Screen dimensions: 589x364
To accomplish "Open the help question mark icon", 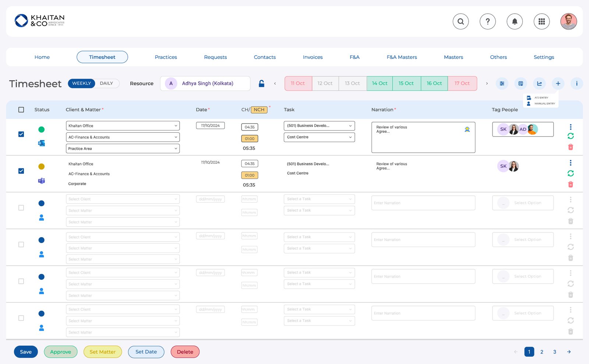I will pos(488,21).
